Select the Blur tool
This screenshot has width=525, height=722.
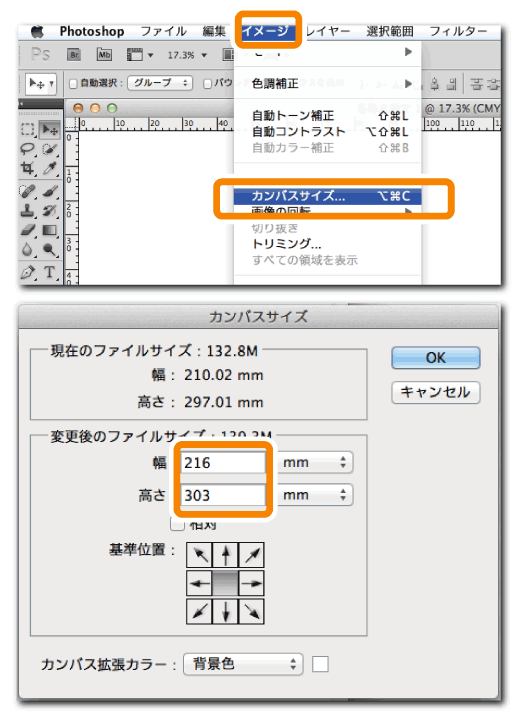tap(28, 250)
